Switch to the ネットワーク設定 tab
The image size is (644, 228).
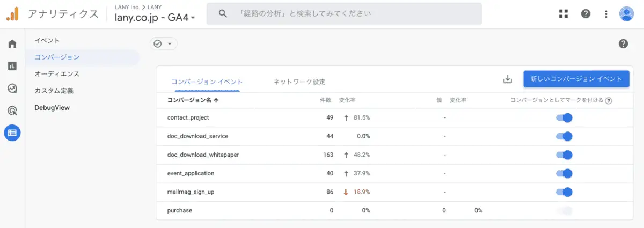pyautogui.click(x=299, y=82)
